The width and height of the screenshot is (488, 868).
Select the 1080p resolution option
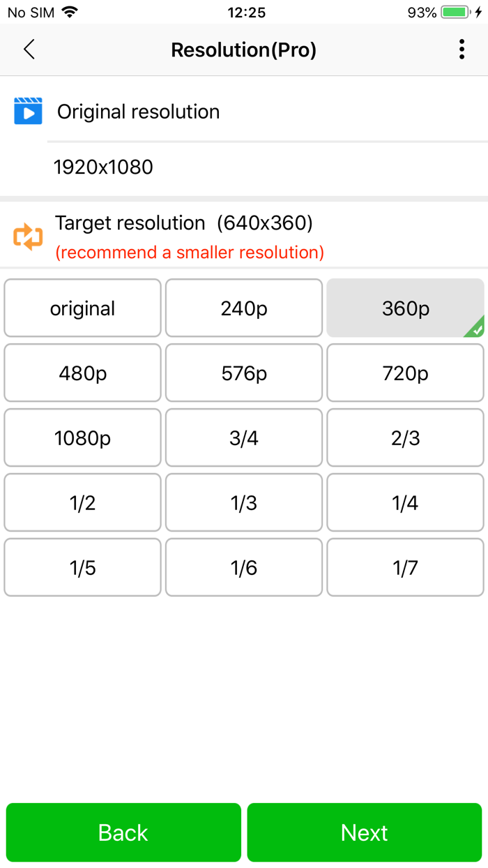(82, 437)
